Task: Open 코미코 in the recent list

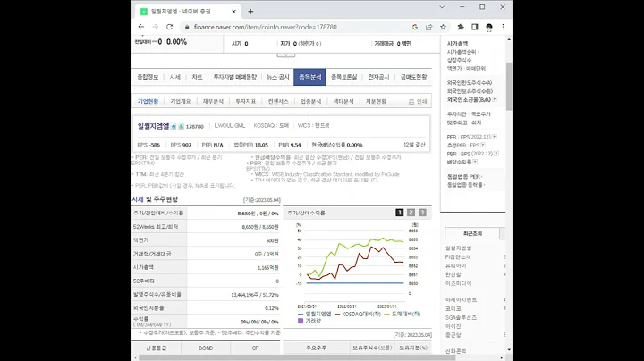Action: pos(453,308)
